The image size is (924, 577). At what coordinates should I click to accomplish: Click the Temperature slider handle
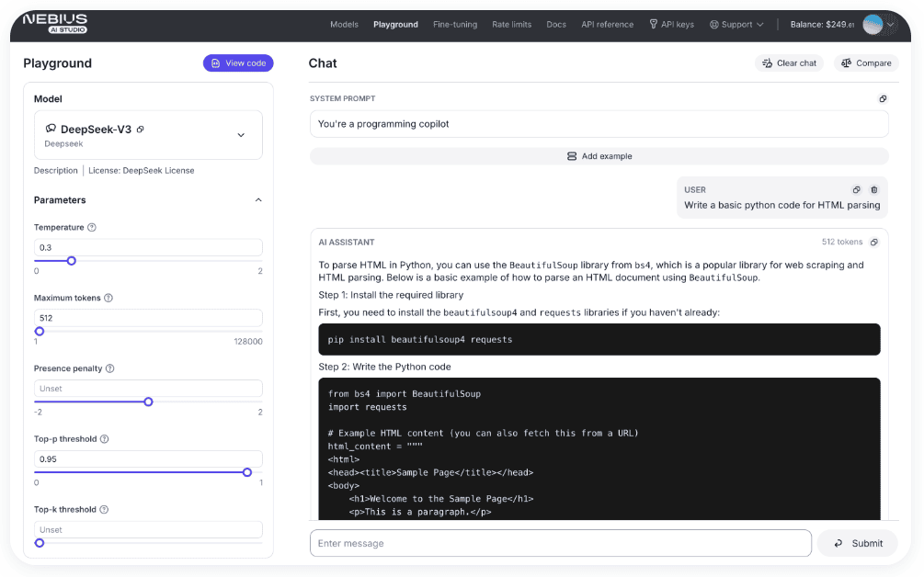click(x=72, y=261)
